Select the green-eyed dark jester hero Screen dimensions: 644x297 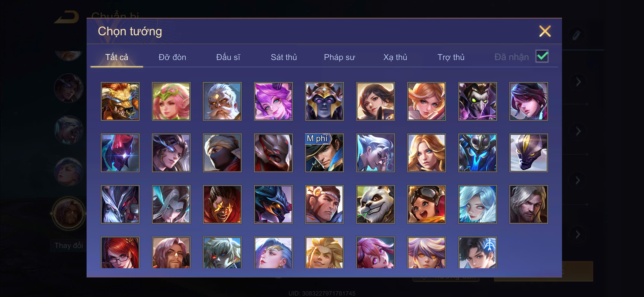coord(477,101)
